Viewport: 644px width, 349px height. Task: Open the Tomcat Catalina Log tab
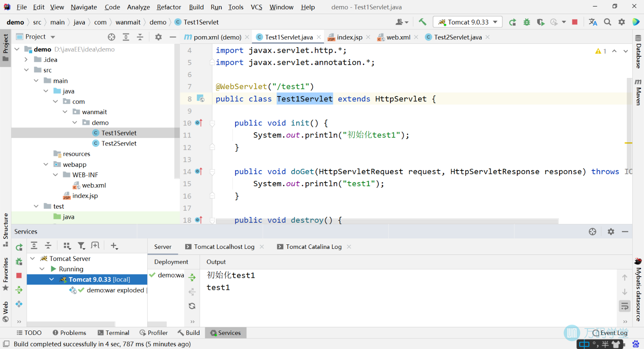pyautogui.click(x=314, y=246)
